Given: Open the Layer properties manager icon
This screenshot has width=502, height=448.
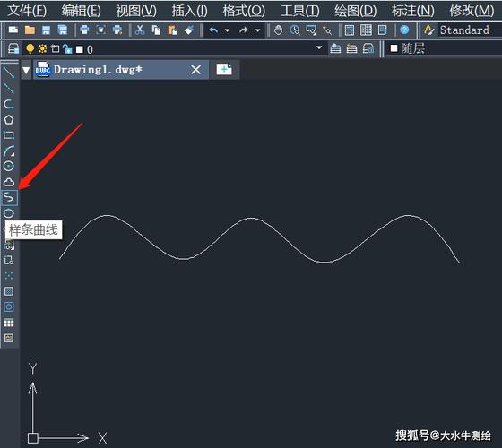Looking at the screenshot, I should (x=13, y=49).
